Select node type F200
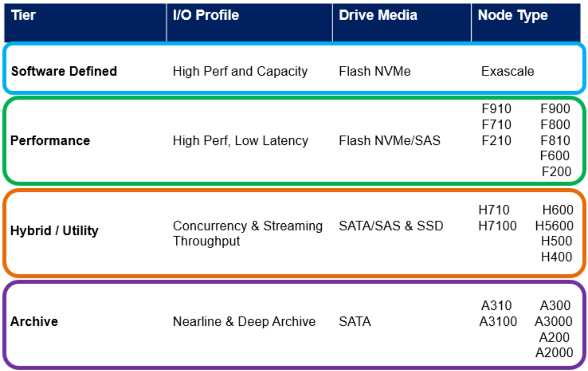 (x=557, y=171)
